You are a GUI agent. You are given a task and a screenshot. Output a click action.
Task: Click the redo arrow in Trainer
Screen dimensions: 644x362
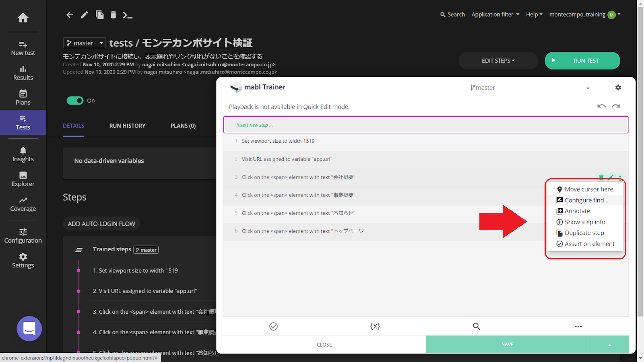(x=616, y=106)
